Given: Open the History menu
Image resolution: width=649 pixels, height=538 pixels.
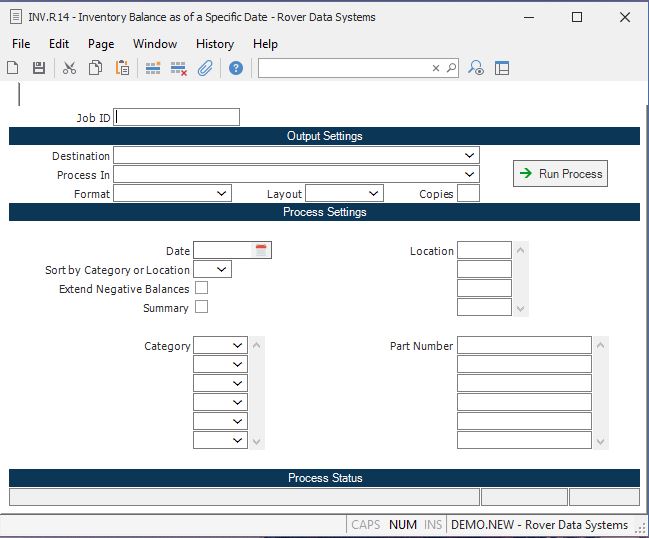Looking at the screenshot, I should pyautogui.click(x=214, y=44).
